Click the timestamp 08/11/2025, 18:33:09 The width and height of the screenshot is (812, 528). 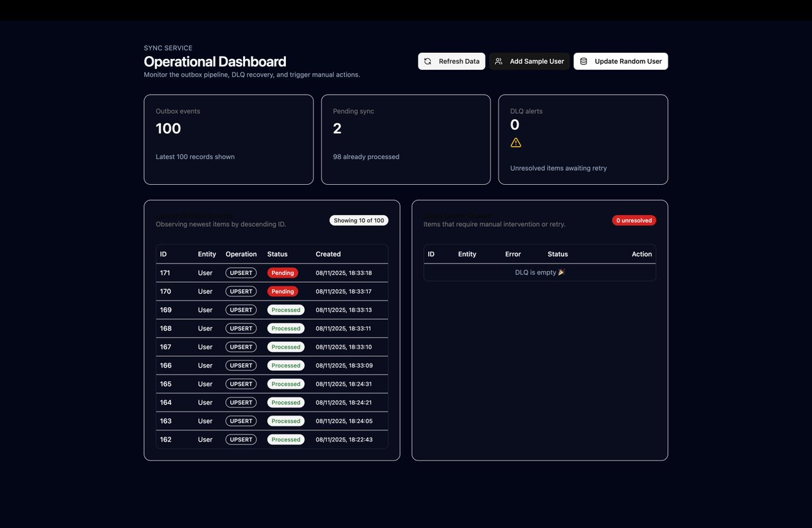point(345,366)
